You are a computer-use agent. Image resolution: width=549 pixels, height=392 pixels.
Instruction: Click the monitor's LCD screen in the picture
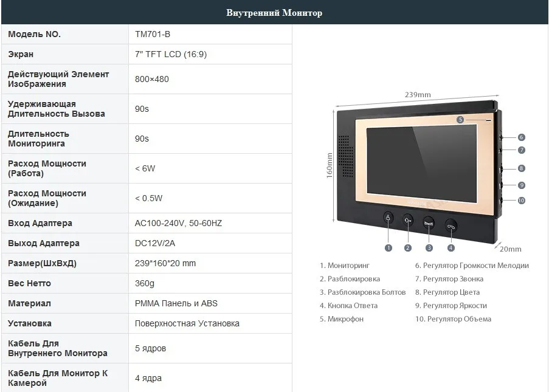coord(421,163)
